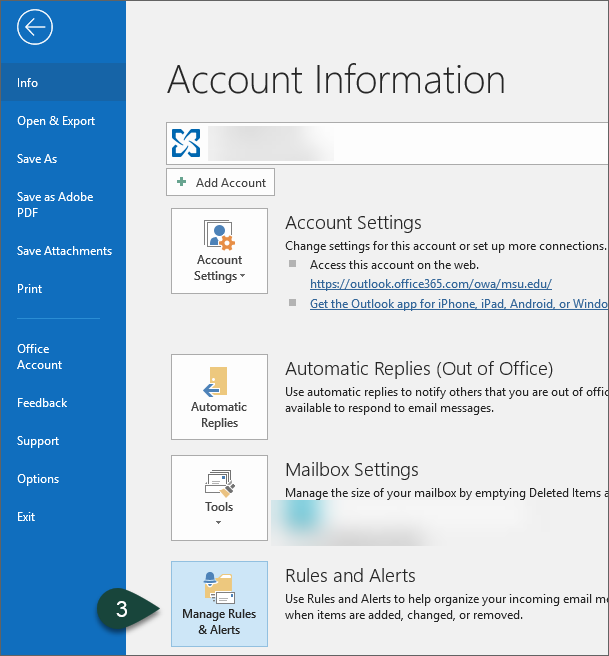Open Outlook Options
Viewport: 609px width, 656px height.
pos(38,479)
